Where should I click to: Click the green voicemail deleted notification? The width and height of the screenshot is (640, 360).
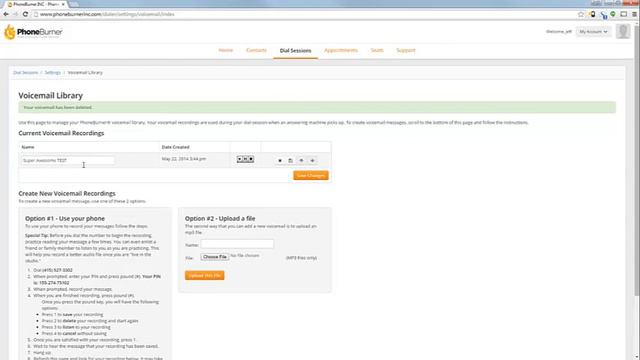(317, 107)
